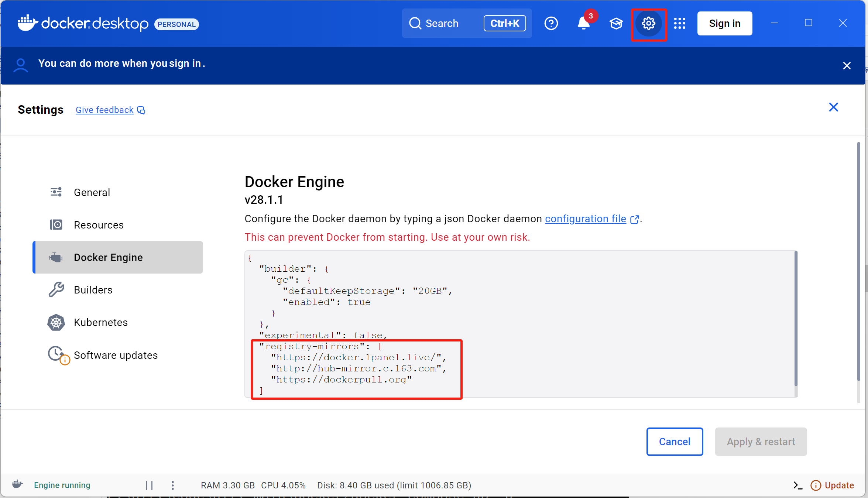Viewport: 868px width, 498px height.
Task: Open the terminal icon in status bar
Action: tap(797, 485)
